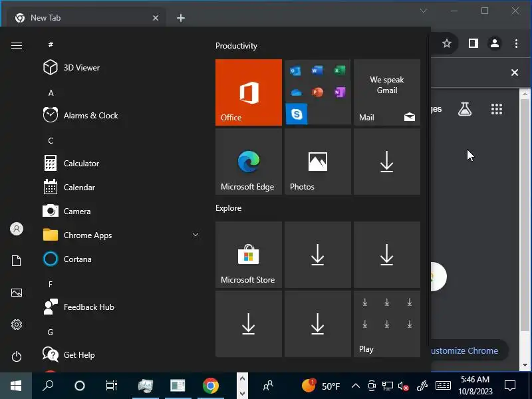
Task: Click the Power button in Start sidebar
Action: click(x=16, y=356)
